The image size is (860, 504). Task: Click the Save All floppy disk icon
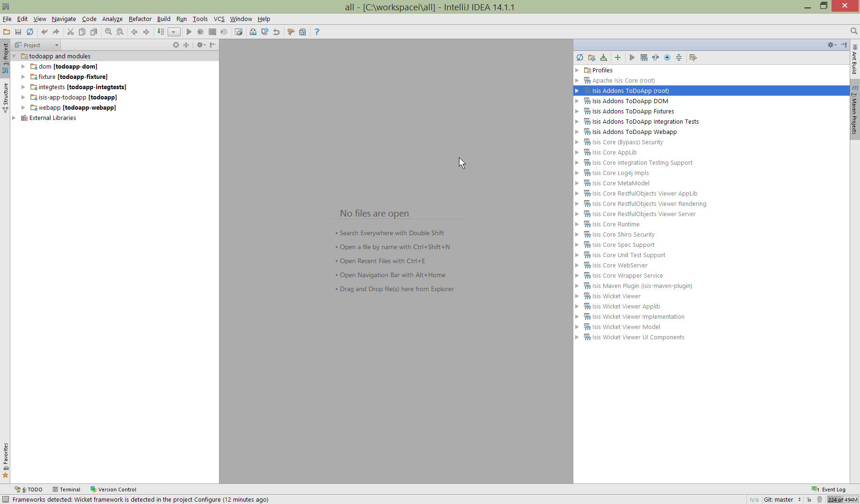[18, 32]
